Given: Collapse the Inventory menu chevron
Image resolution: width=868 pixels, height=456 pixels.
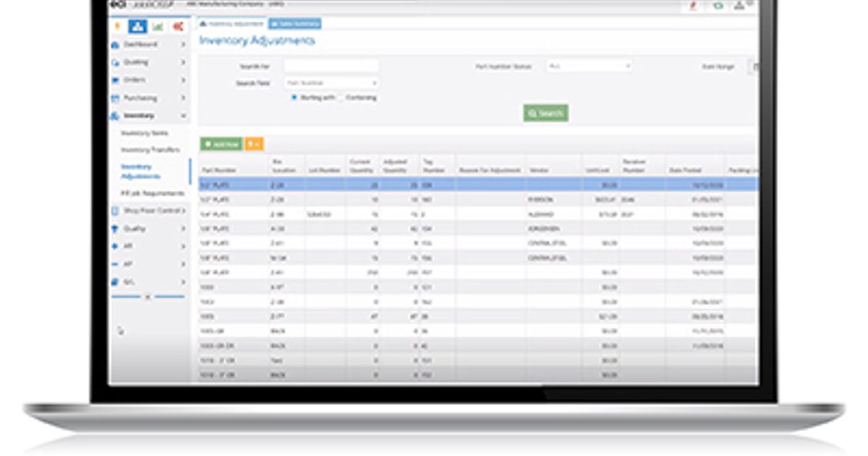Looking at the screenshot, I should 183,116.
